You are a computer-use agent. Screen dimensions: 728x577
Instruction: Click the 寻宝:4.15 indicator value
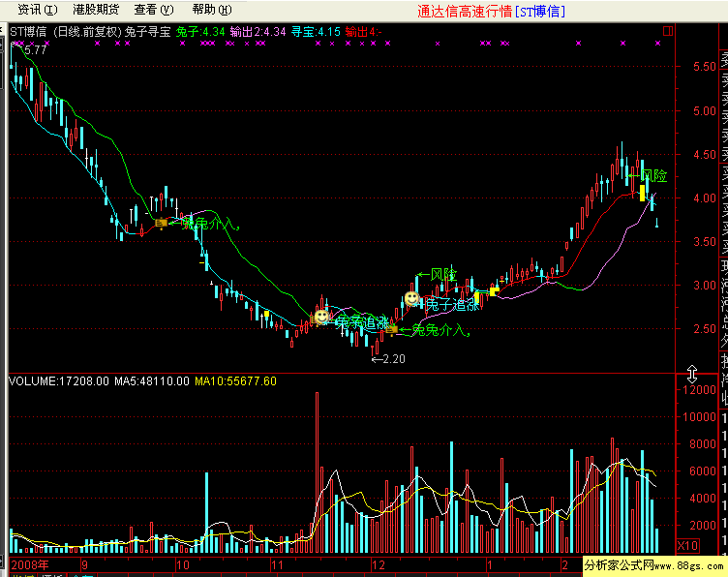[x=316, y=32]
